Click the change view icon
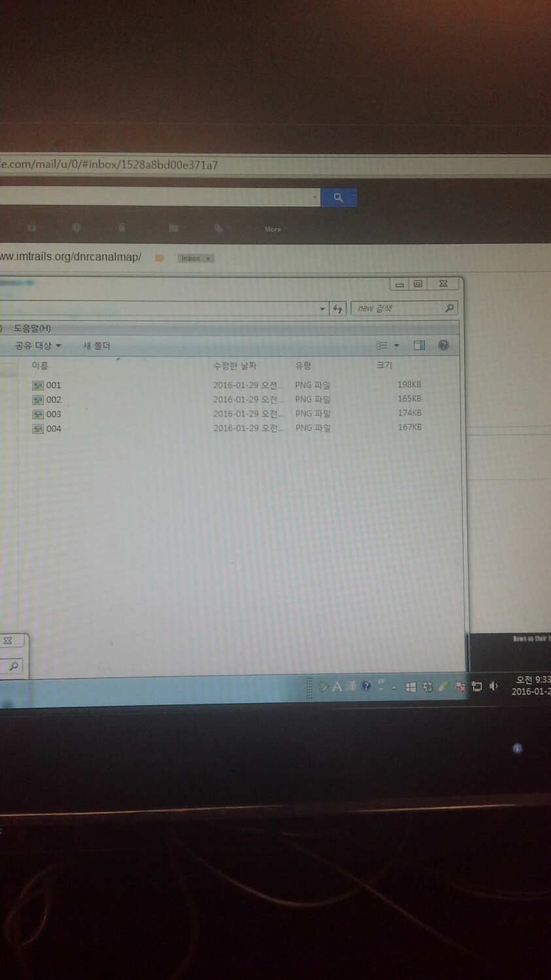Image resolution: width=551 pixels, height=980 pixels. (382, 345)
